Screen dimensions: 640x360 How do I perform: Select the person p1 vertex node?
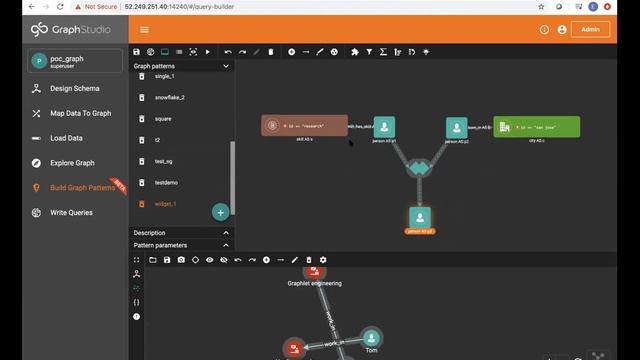pyautogui.click(x=384, y=127)
